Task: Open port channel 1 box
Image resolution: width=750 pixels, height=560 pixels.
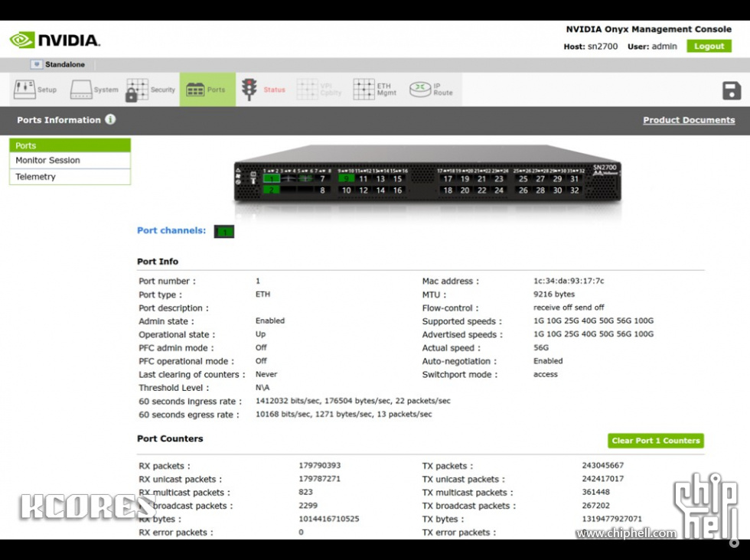Action: (223, 232)
